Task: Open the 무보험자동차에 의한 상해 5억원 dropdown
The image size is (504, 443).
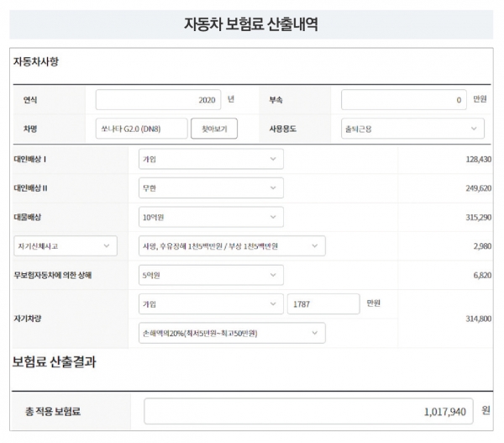Action: pos(210,275)
